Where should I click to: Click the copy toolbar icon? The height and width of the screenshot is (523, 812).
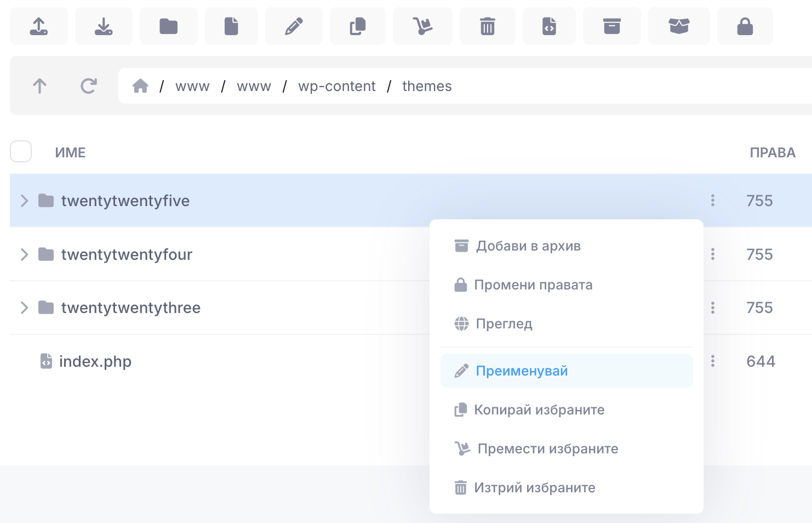click(358, 26)
